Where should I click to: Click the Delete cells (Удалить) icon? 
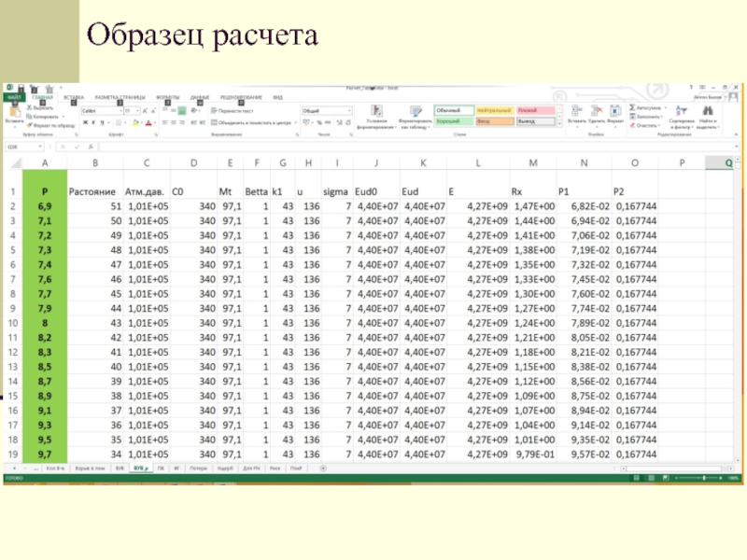pos(596,111)
